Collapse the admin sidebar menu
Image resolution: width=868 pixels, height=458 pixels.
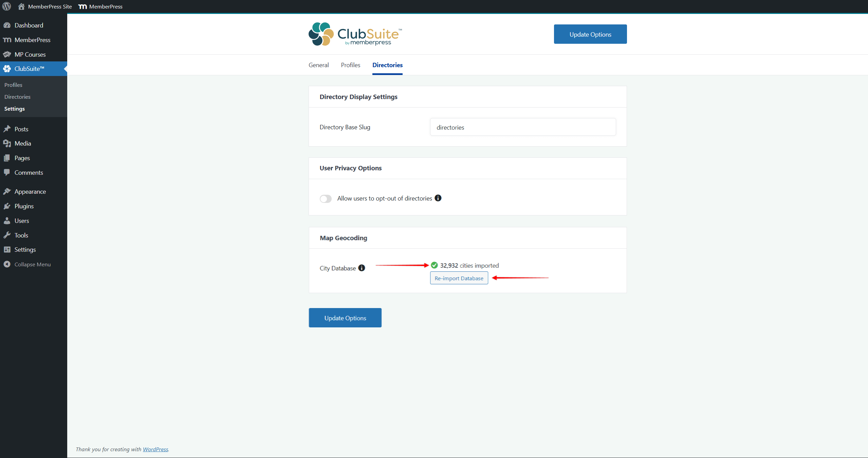point(32,264)
